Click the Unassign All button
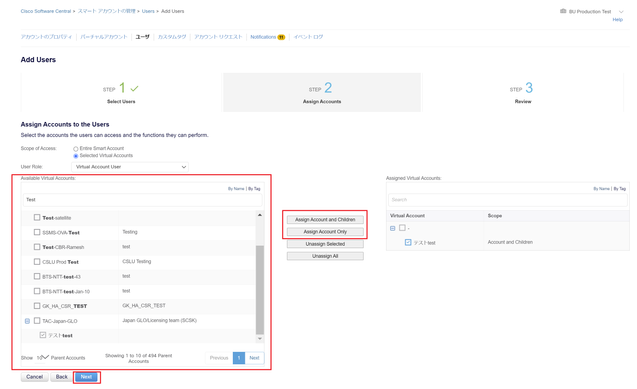This screenshot has width=637, height=389. tap(325, 256)
